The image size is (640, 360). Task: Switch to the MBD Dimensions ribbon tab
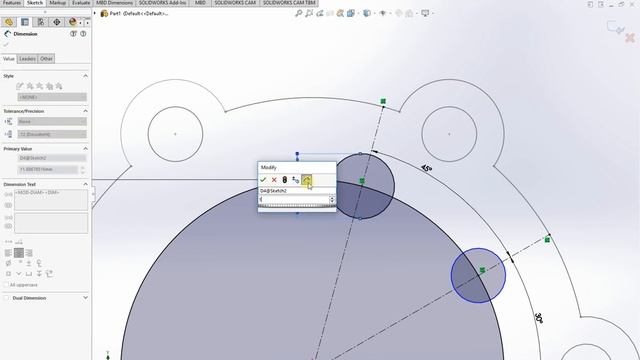coord(115,3)
